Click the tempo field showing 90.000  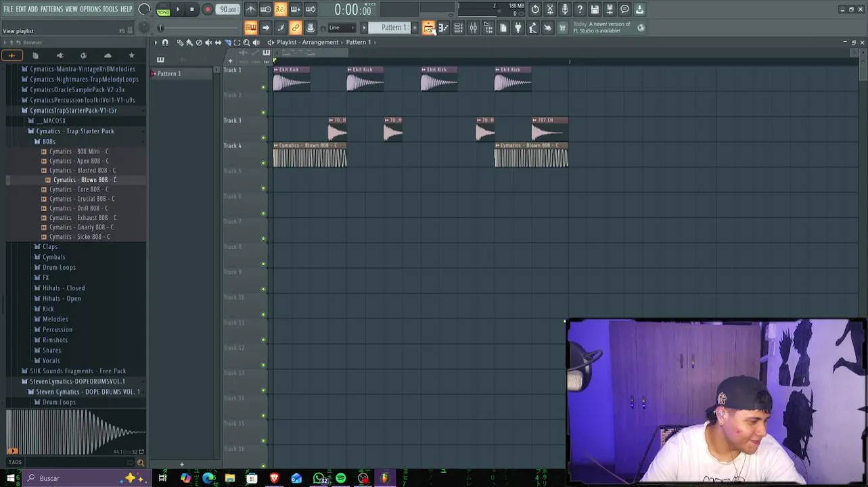(x=228, y=9)
